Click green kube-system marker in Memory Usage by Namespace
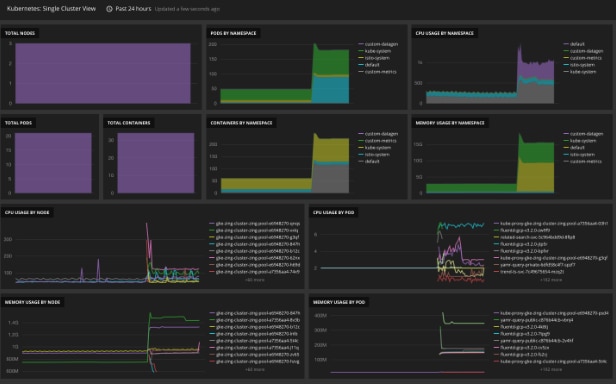The width and height of the screenshot is (616, 384). [566, 141]
